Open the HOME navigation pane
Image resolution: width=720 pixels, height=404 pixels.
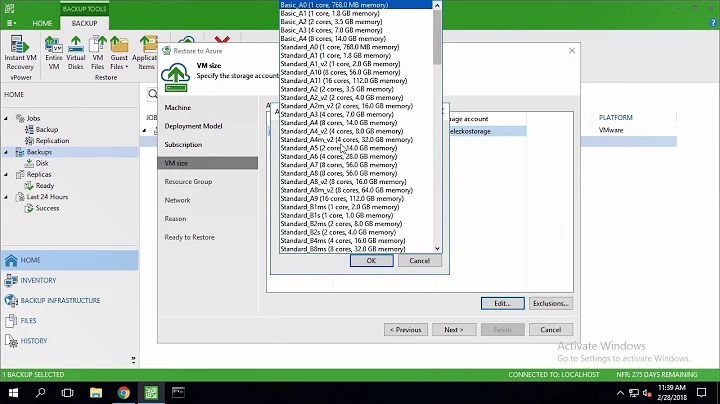[x=70, y=260]
